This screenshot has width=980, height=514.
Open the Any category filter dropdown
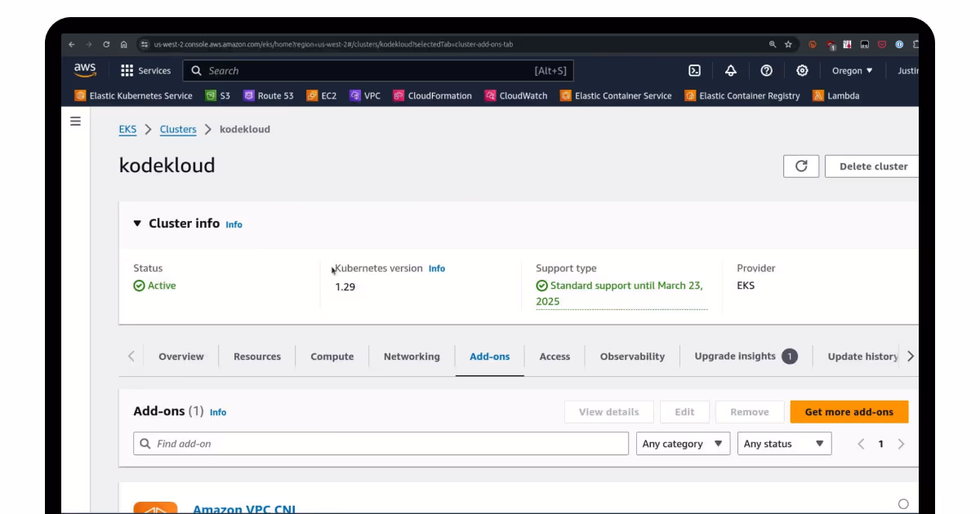pos(684,444)
